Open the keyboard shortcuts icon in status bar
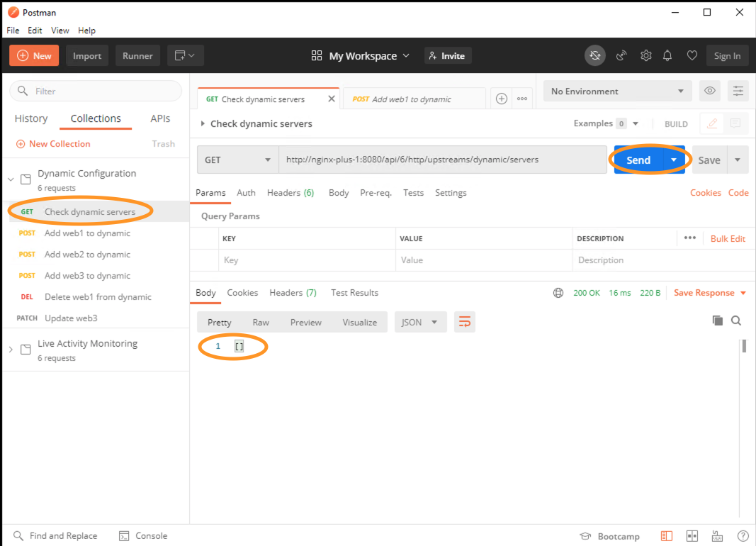This screenshot has width=756, height=546. click(717, 536)
